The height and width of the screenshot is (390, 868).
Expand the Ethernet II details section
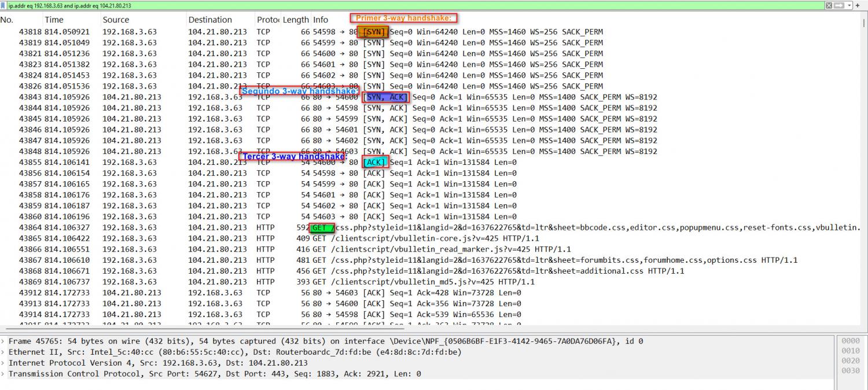[x=4, y=352]
